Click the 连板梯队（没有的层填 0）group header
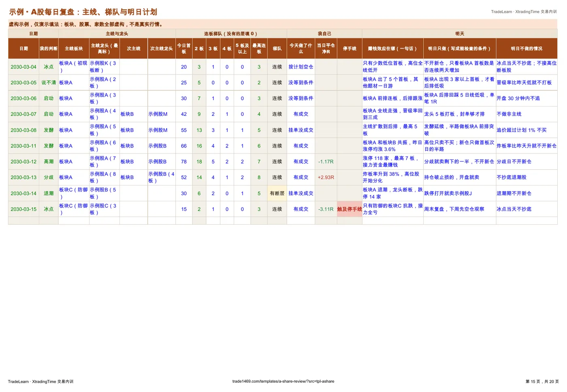This screenshot has width=567, height=392. coord(231,34)
